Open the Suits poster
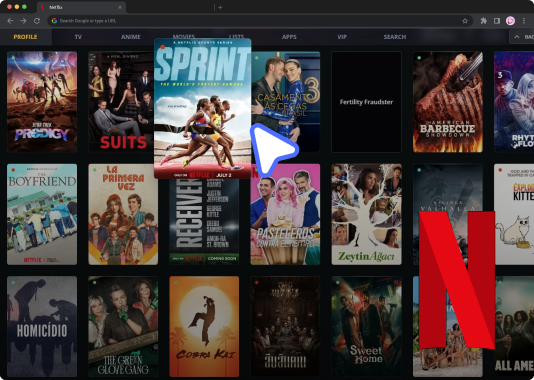 tap(121, 102)
